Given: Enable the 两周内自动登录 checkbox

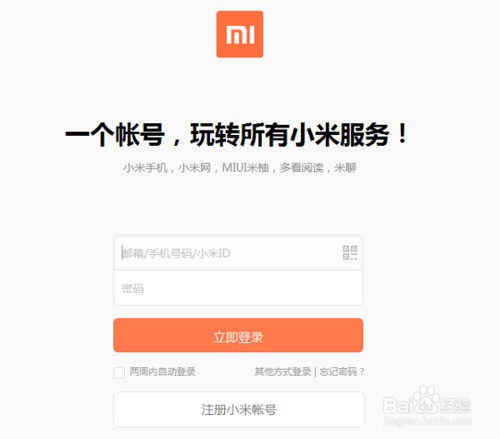Looking at the screenshot, I should pos(119,372).
